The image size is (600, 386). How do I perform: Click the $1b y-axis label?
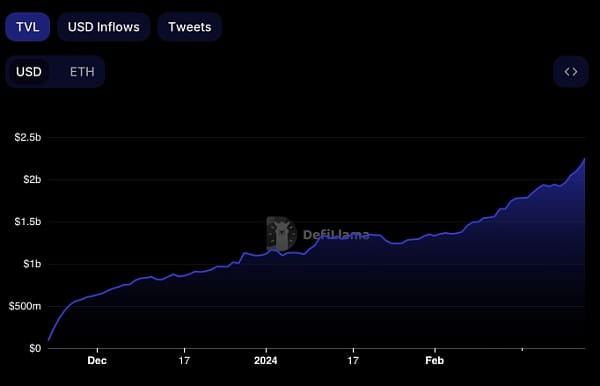pos(32,264)
